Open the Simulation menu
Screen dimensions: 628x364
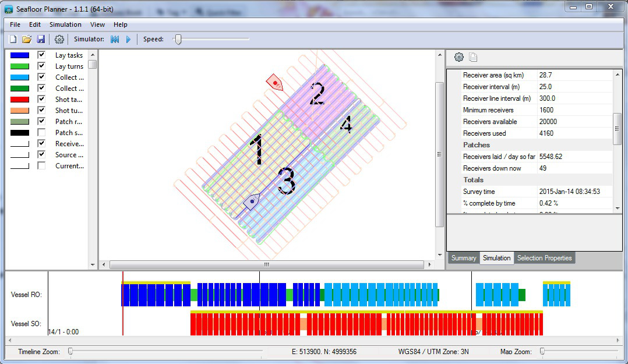click(x=65, y=24)
